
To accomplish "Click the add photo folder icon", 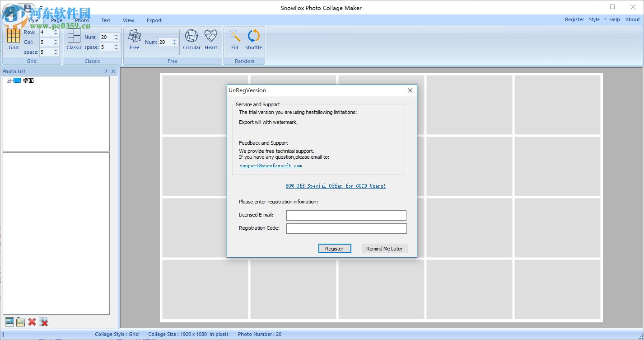I will pos(20,322).
